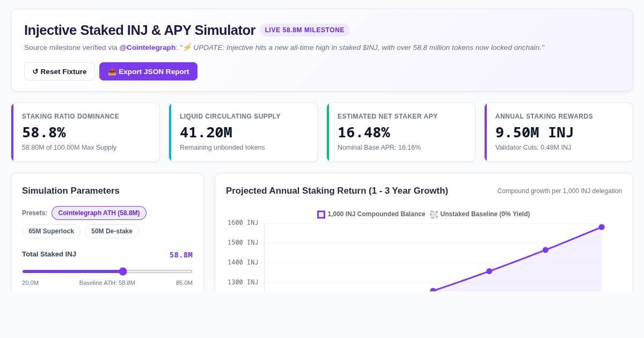Click the 1500 INJ axis label
Image resolution: width=644 pixels, height=338 pixels.
(243, 243)
